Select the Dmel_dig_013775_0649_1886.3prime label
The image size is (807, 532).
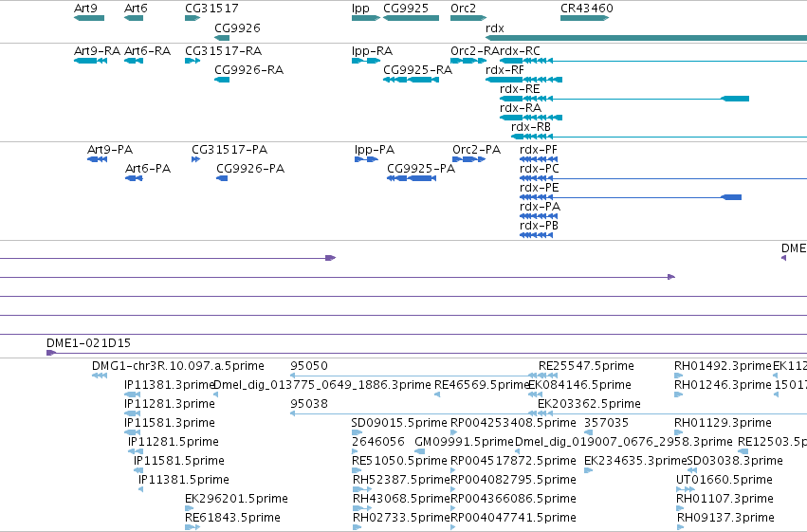click(x=322, y=385)
